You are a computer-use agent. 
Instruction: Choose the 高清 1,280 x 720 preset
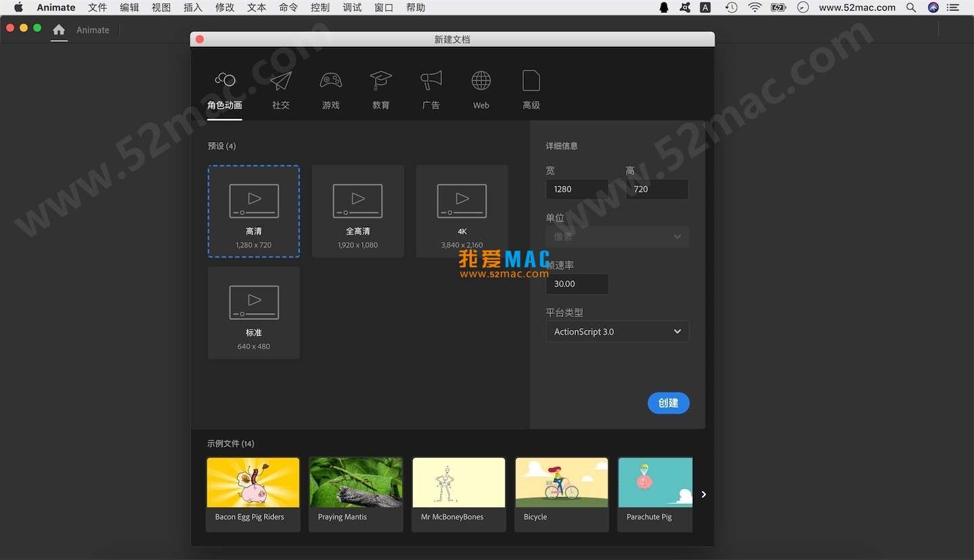[x=254, y=211]
